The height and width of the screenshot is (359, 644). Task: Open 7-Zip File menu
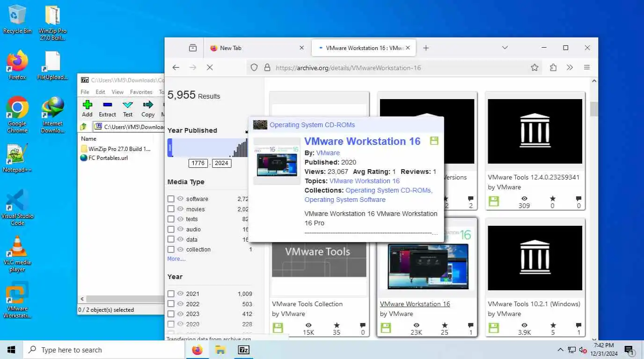(85, 92)
